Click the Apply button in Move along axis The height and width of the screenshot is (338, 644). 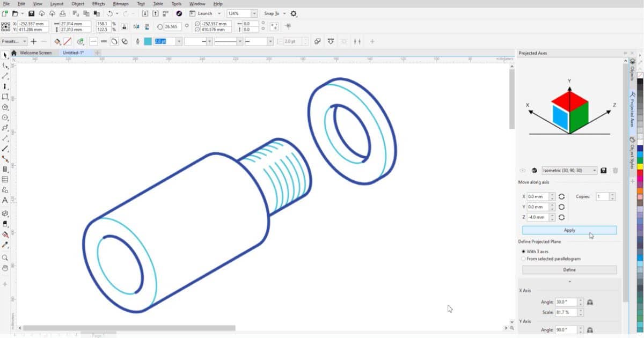[x=569, y=230]
